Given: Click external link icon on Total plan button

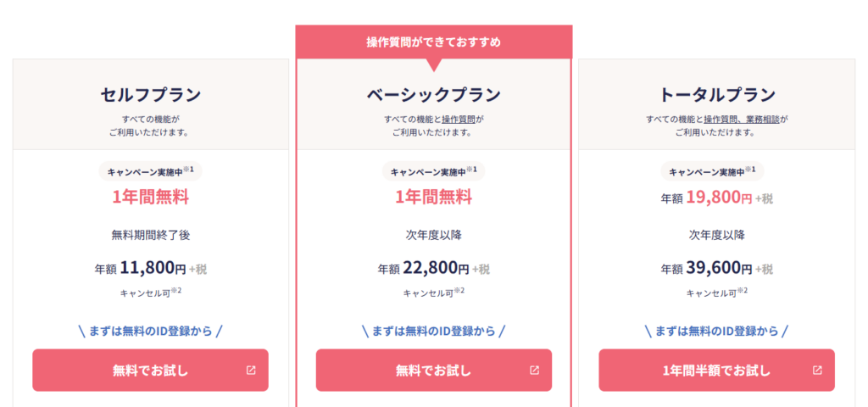Looking at the screenshot, I should (x=817, y=371).
